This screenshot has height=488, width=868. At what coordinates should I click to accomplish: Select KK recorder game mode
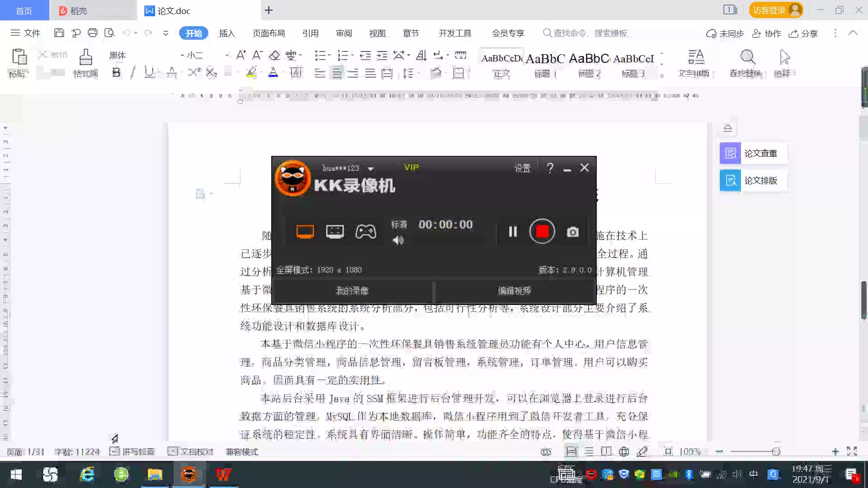(x=365, y=232)
